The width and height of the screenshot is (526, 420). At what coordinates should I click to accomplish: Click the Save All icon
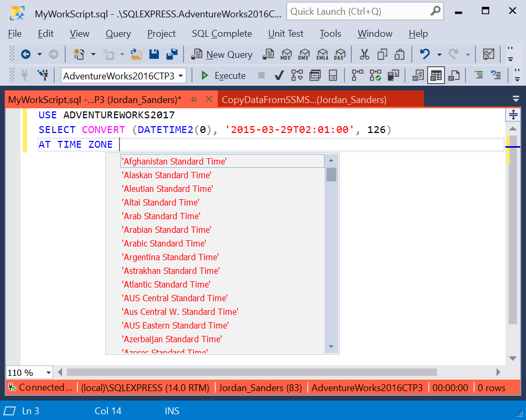172,54
